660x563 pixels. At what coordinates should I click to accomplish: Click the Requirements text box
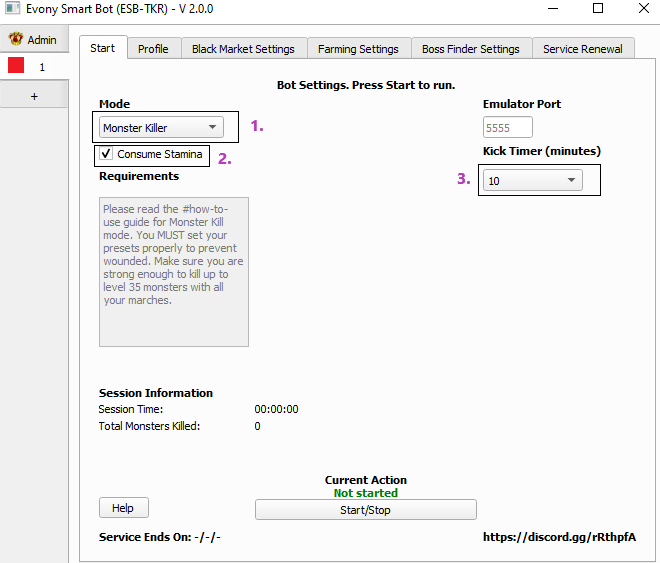pos(174,272)
